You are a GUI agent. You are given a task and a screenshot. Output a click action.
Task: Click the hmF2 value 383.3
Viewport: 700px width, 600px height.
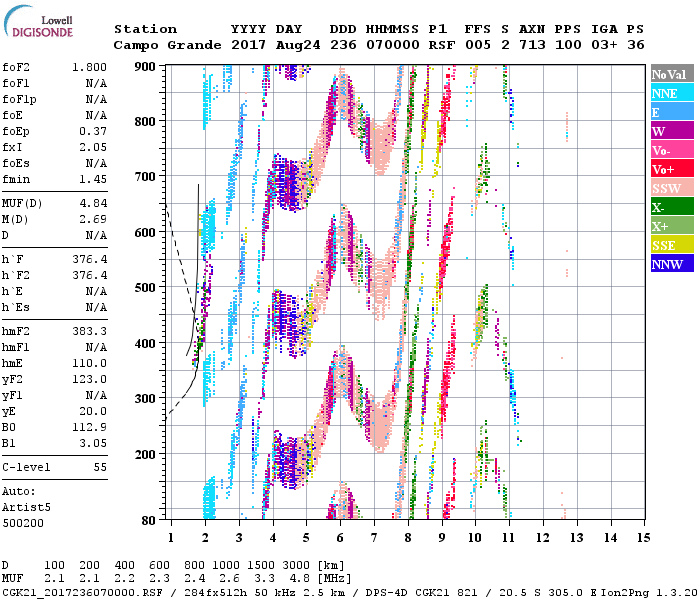coord(89,331)
